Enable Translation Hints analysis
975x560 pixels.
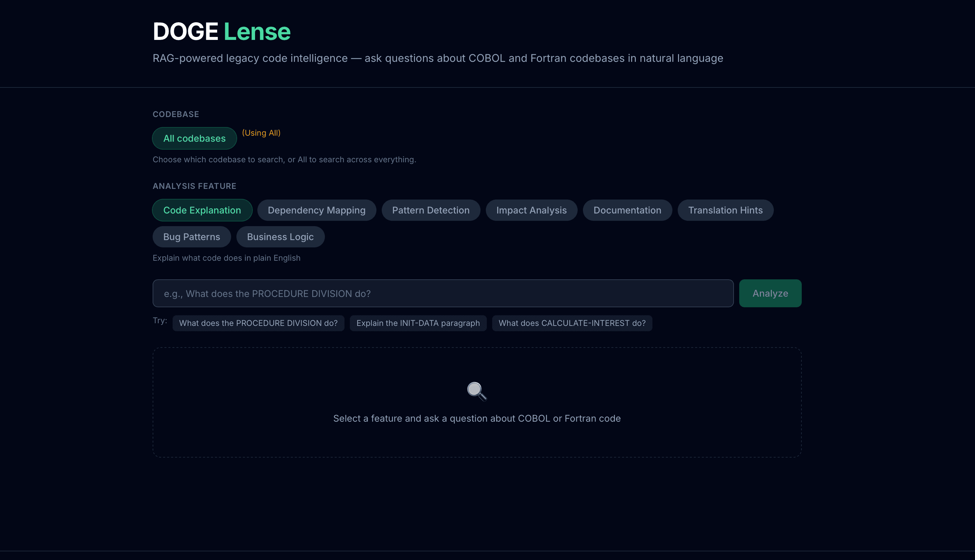[x=725, y=210]
